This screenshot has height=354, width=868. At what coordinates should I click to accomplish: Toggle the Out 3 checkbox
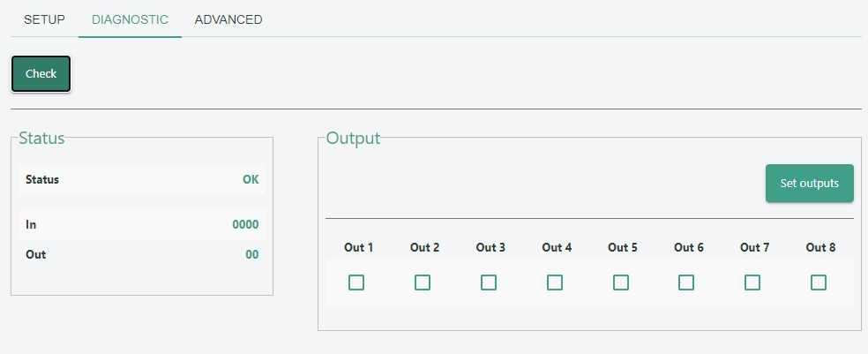[489, 282]
